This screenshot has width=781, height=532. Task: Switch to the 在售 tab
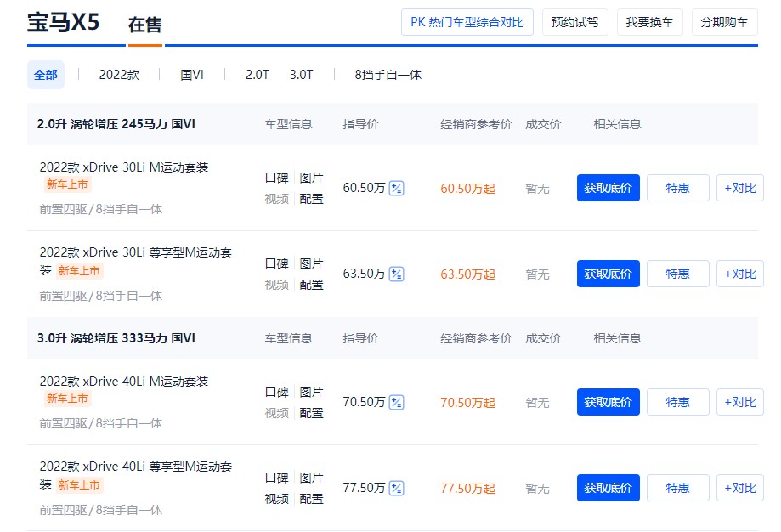[145, 25]
